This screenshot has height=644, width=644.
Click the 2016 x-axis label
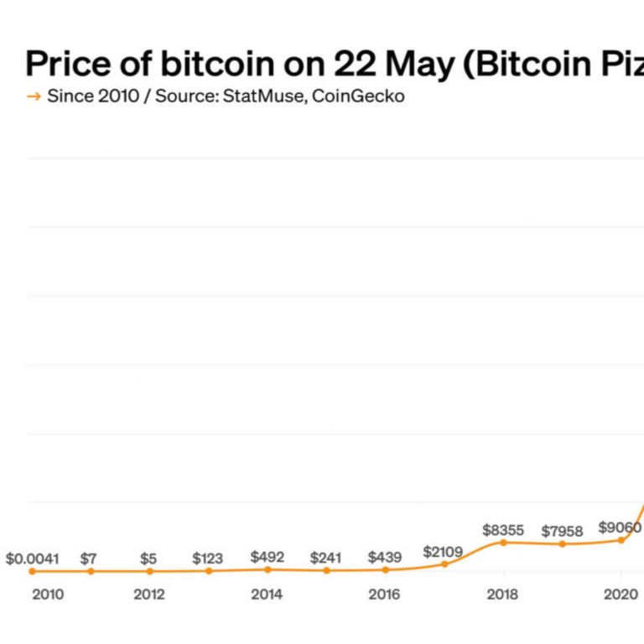(x=385, y=595)
